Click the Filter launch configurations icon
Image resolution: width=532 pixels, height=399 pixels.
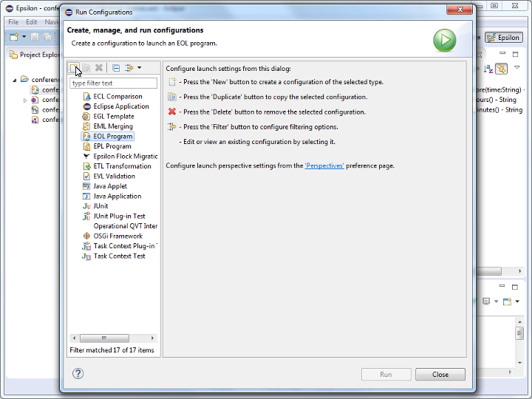(x=129, y=68)
